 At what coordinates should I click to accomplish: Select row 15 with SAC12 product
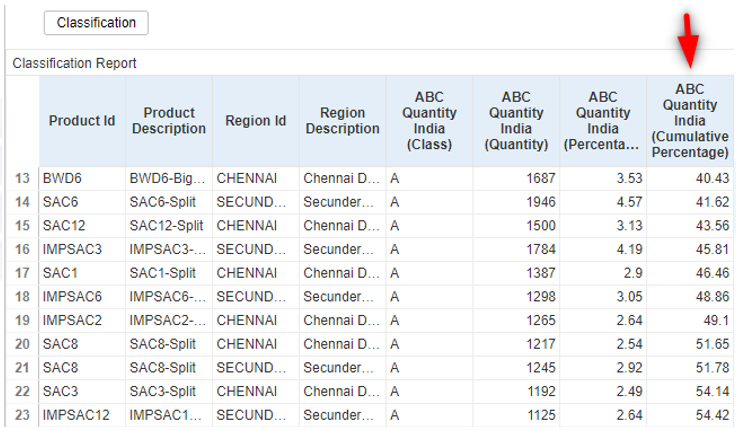tap(22, 225)
